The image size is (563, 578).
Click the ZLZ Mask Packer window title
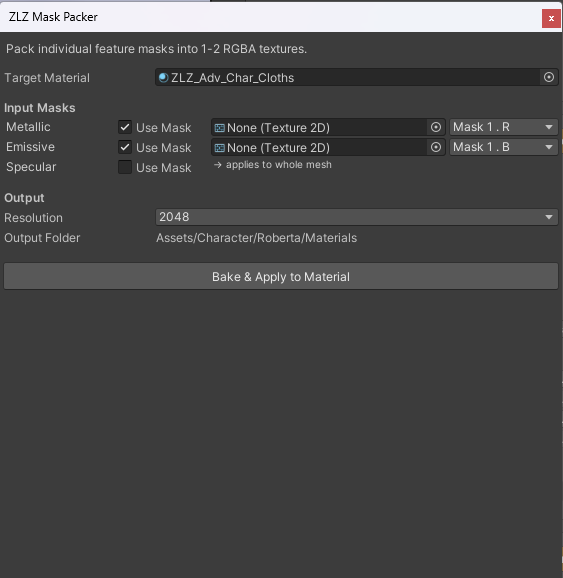click(53, 17)
